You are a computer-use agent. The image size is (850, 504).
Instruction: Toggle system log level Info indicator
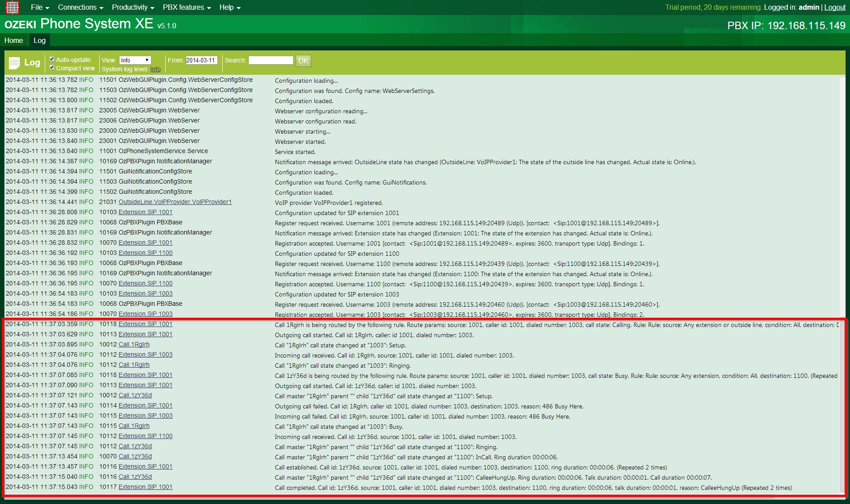[154, 69]
